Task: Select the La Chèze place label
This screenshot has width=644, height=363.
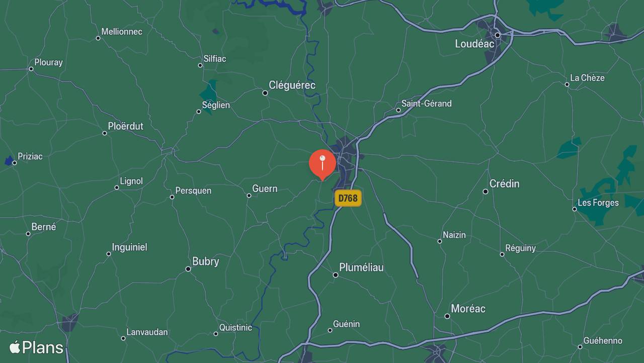Action: [x=587, y=78]
